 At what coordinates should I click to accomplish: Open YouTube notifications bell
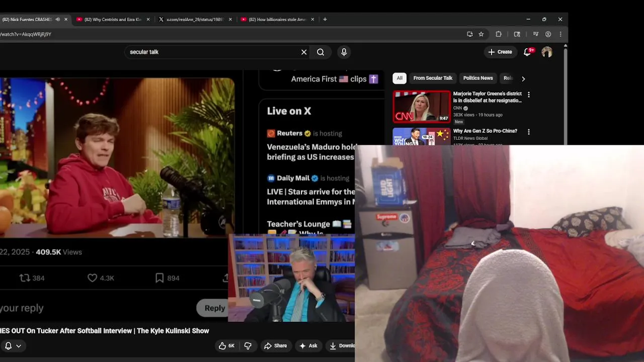pos(527,52)
